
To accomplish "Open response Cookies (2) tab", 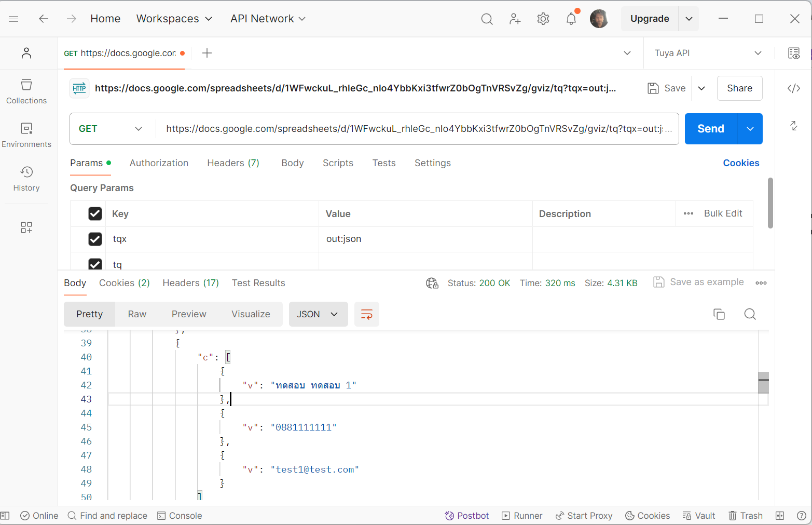I will [125, 283].
